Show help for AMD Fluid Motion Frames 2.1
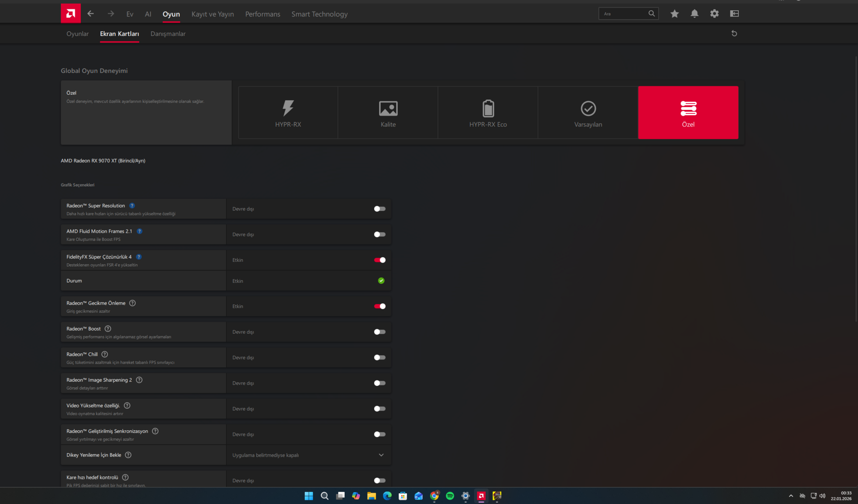Viewport: 858px width, 504px height. coord(140,231)
